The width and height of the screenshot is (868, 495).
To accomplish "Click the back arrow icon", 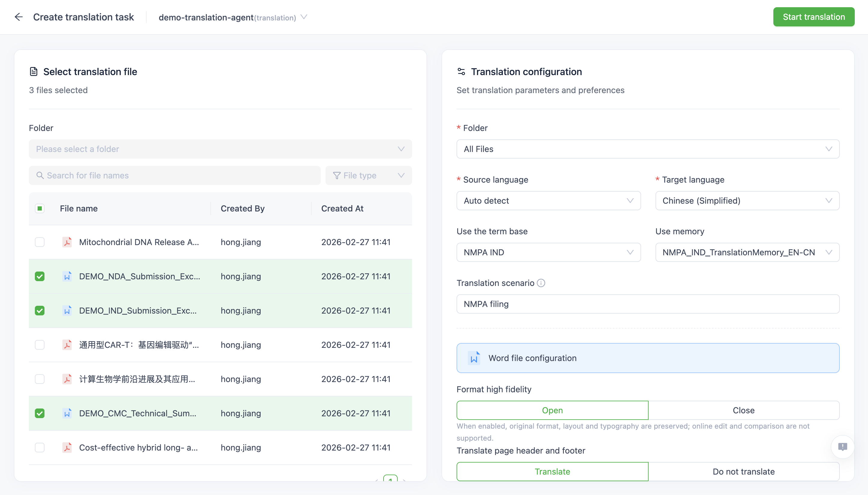I will click(x=18, y=17).
